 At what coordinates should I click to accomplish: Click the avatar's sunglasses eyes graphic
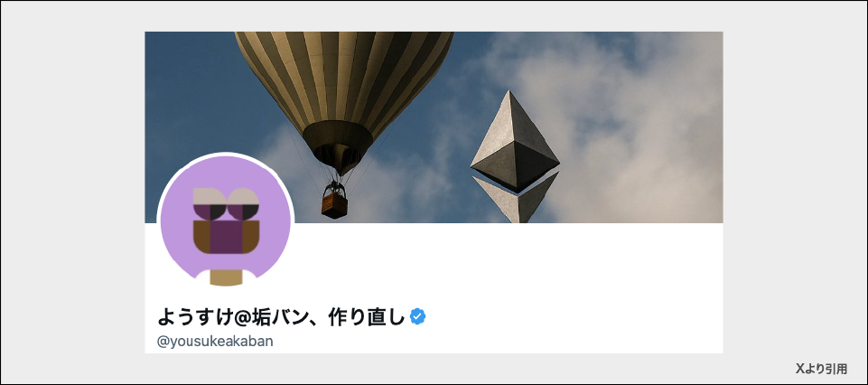[226, 204]
